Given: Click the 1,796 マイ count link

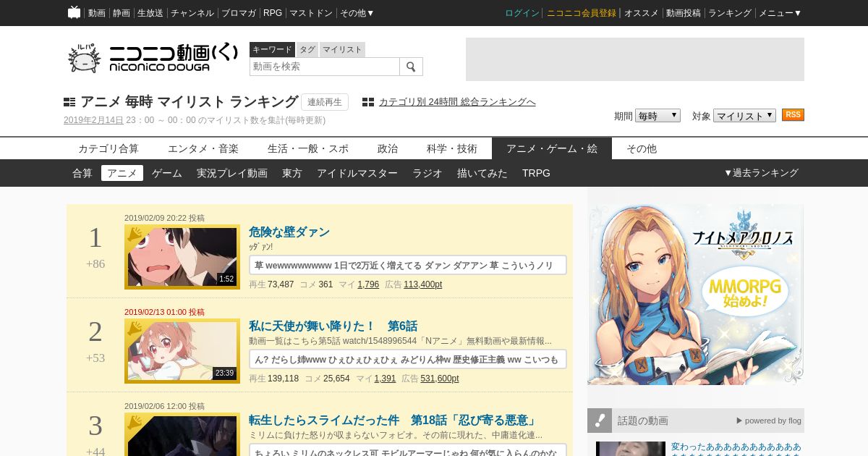Looking at the screenshot, I should tap(368, 284).
